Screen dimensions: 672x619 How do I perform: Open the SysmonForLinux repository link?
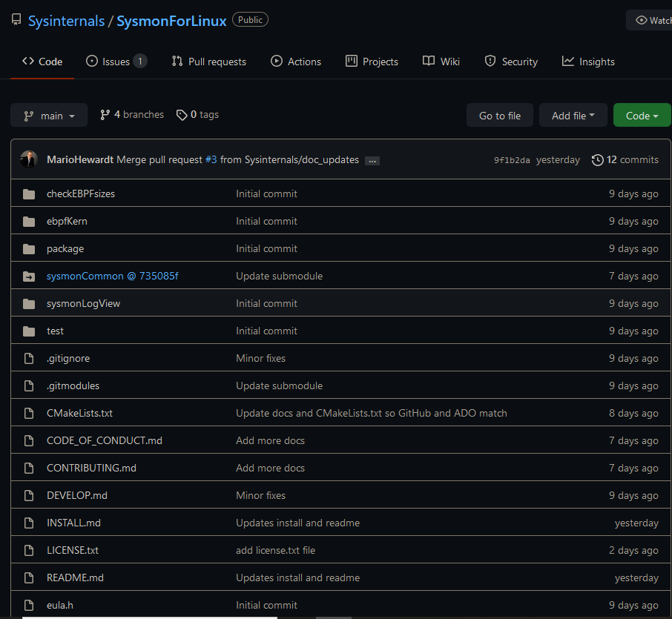click(171, 21)
